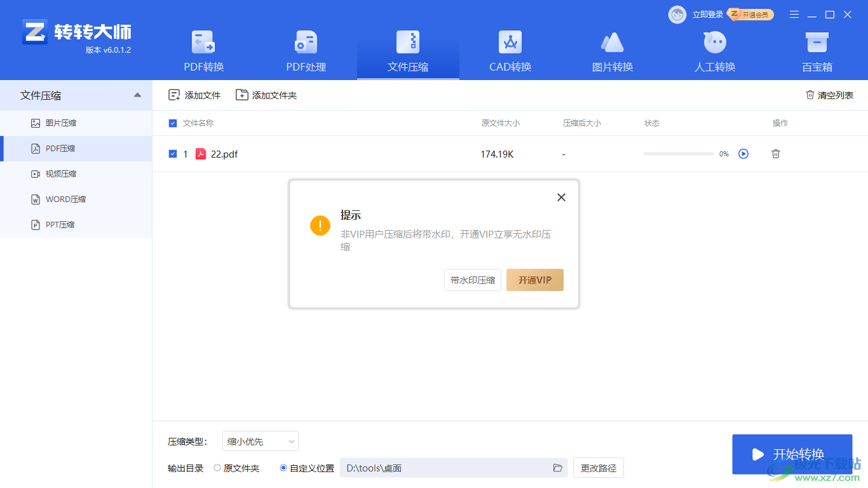Click the browse folder icon in output path
This screenshot has height=488, width=868.
tap(557, 468)
